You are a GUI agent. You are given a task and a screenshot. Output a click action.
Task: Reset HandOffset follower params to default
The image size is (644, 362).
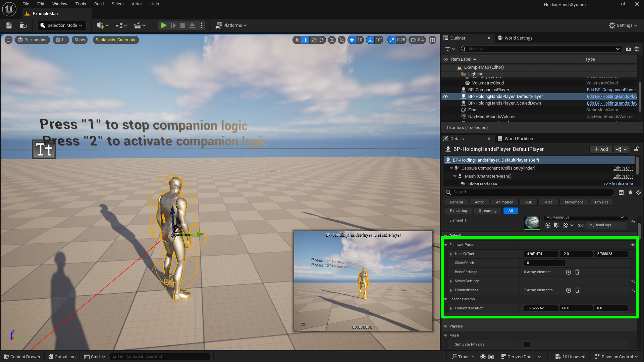tap(633, 245)
